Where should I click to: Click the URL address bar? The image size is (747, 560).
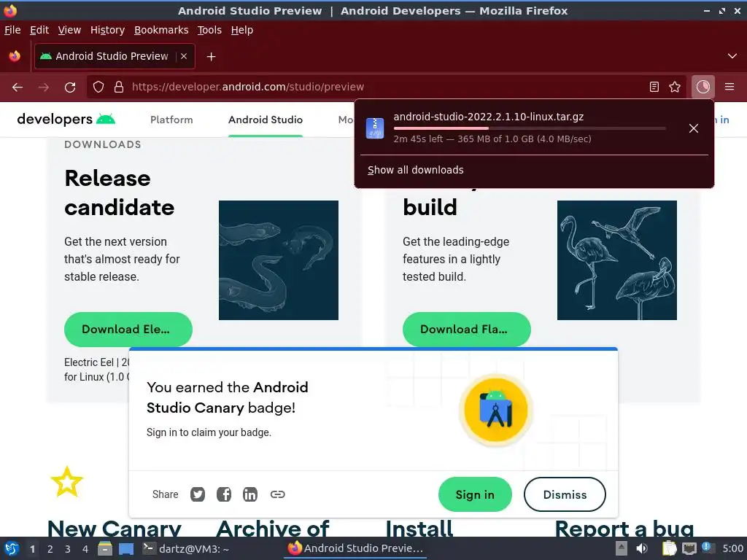pos(386,87)
